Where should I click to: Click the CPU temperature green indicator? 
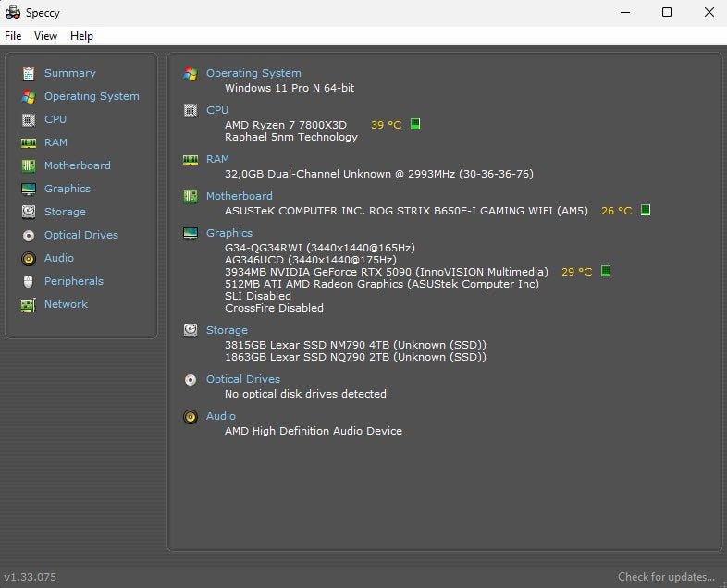pos(415,124)
